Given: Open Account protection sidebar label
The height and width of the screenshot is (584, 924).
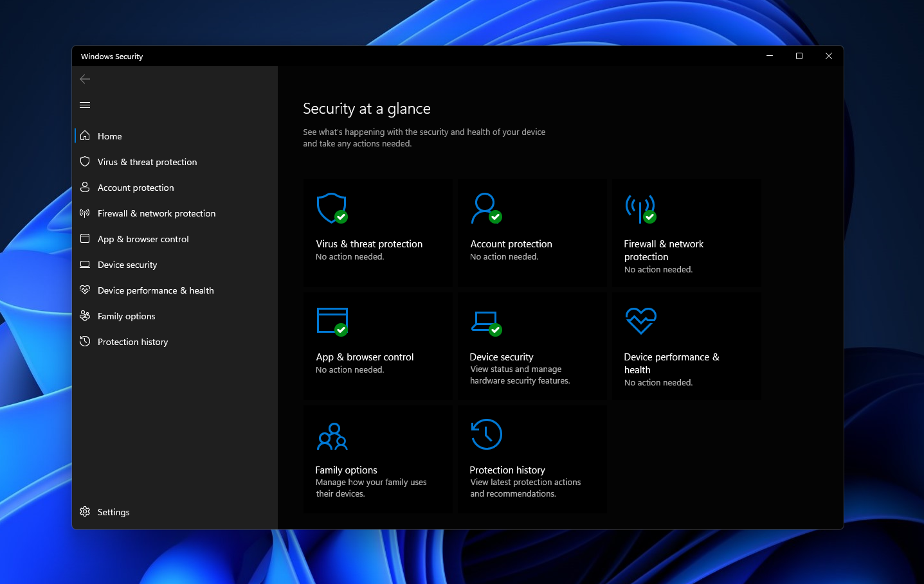Looking at the screenshot, I should (136, 188).
